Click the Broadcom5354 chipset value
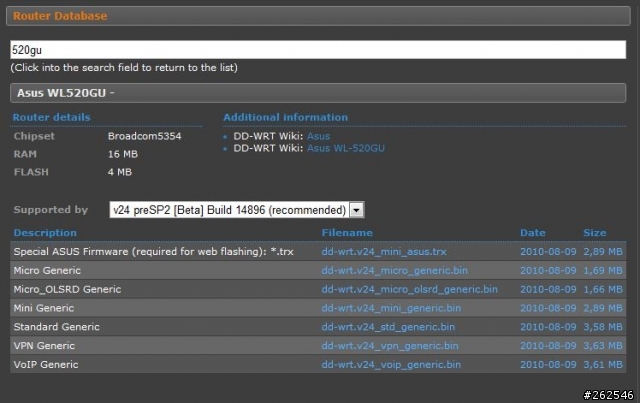Image resolution: width=640 pixels, height=403 pixels. pos(144,136)
